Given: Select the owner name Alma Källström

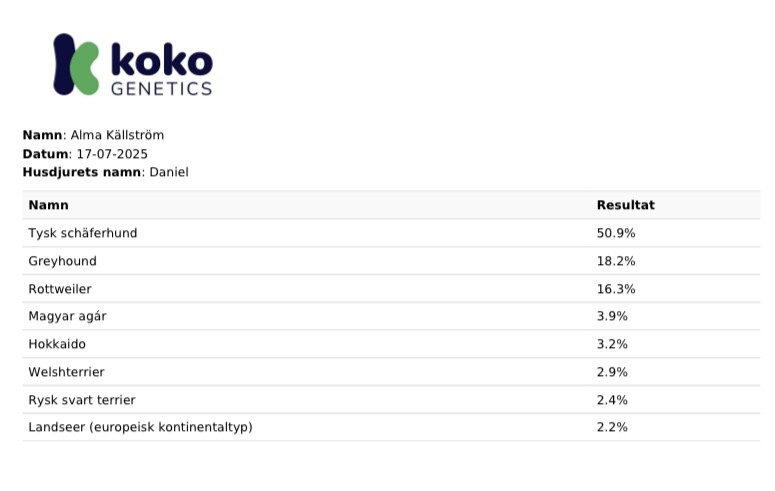Looking at the screenshot, I should (x=117, y=135).
